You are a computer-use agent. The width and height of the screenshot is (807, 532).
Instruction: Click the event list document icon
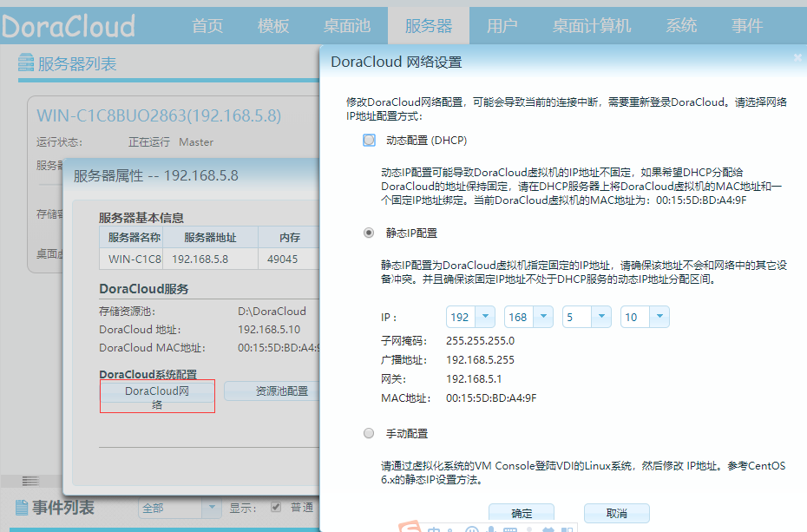22,508
